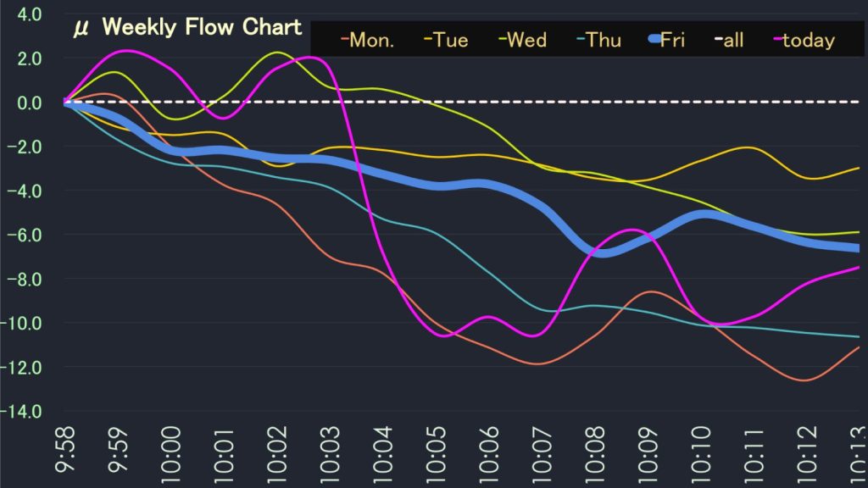Image resolution: width=868 pixels, height=488 pixels.
Task: Hide the Wed series via legend
Action: (523, 40)
